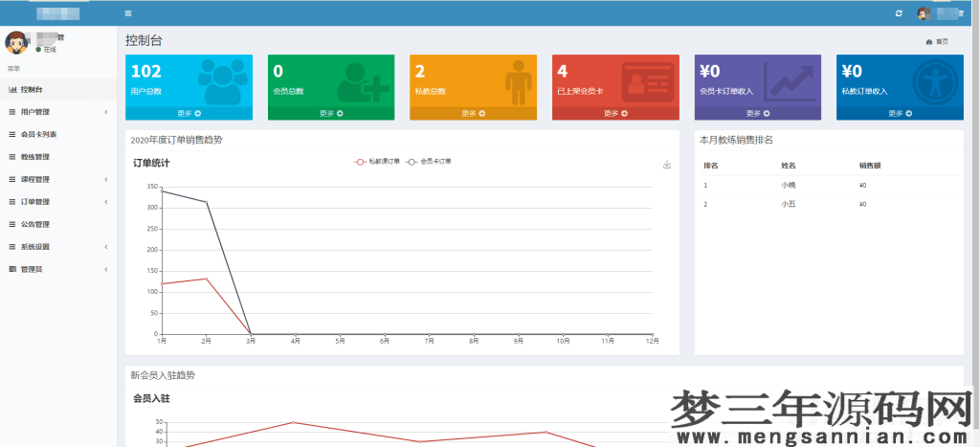Expand the 管理员 chevron arrow
The image size is (980, 447).
(106, 270)
